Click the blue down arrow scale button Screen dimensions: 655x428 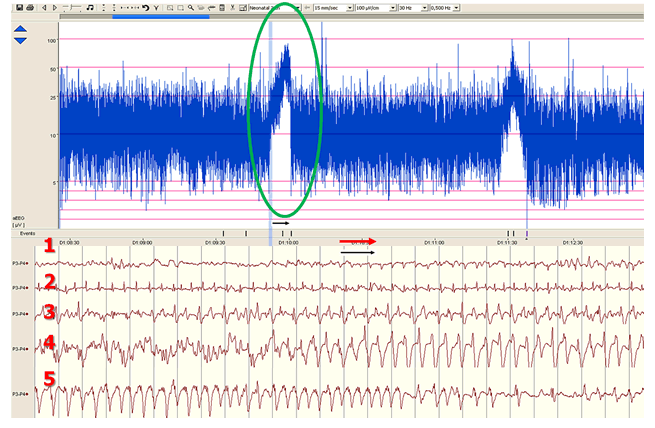point(21,41)
